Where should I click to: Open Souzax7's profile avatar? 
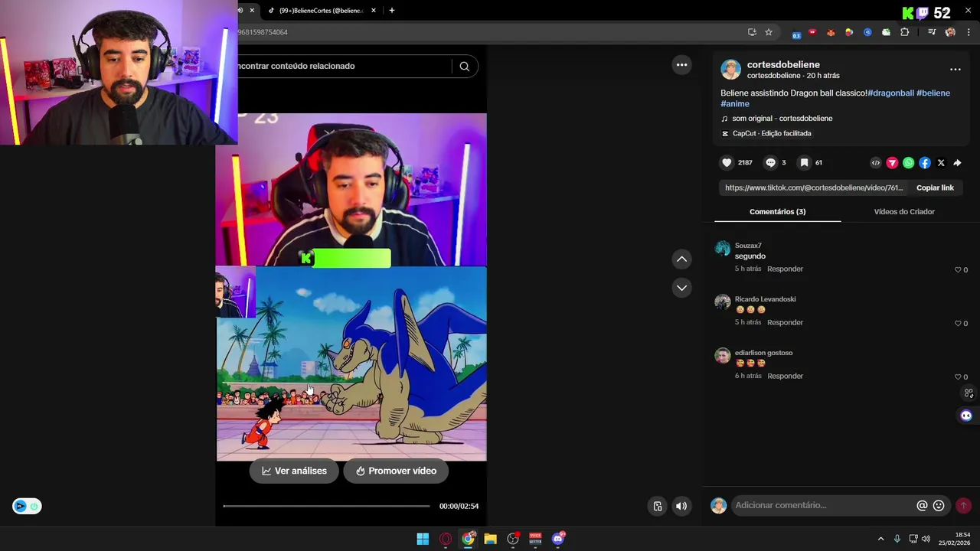tap(723, 248)
